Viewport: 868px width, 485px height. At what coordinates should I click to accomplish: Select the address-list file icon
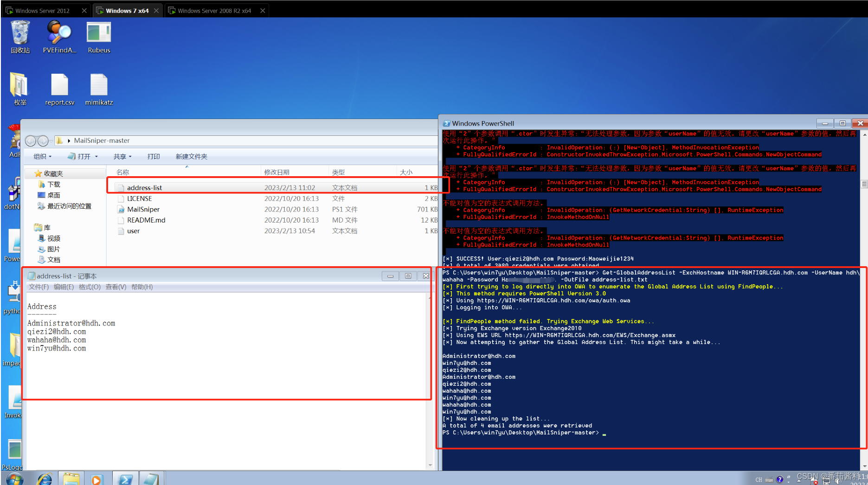[121, 188]
